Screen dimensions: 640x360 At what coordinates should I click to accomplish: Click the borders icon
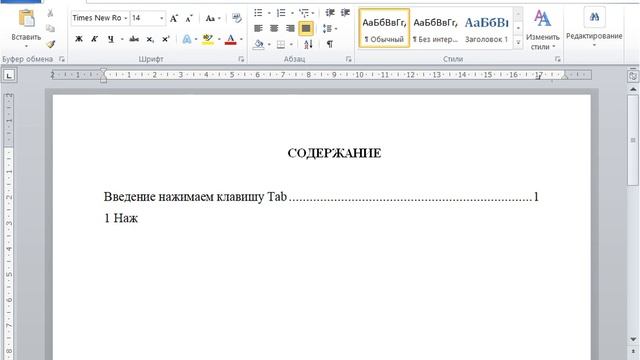pos(281,44)
